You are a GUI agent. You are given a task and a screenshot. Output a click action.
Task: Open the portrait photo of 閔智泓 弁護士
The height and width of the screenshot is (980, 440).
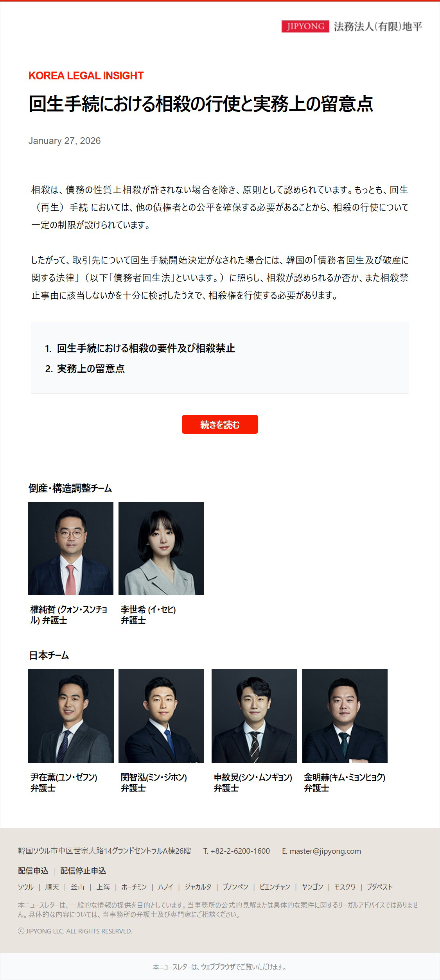(x=161, y=716)
